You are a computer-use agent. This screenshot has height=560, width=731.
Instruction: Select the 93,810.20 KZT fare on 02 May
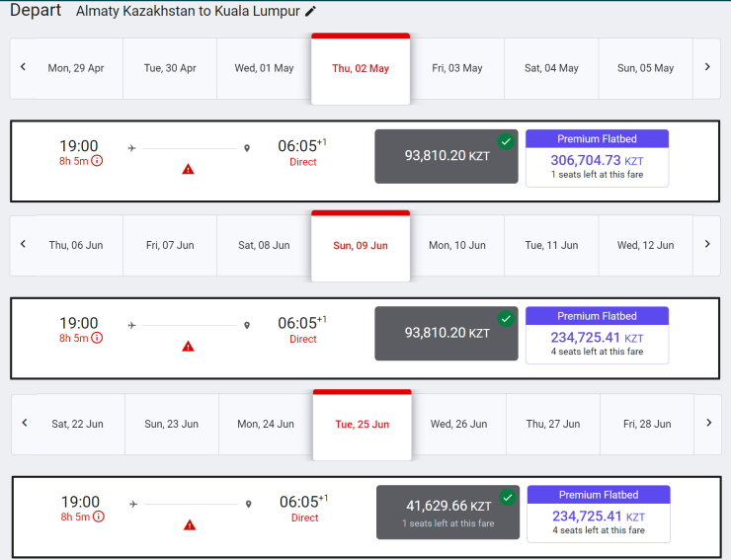coord(447,156)
